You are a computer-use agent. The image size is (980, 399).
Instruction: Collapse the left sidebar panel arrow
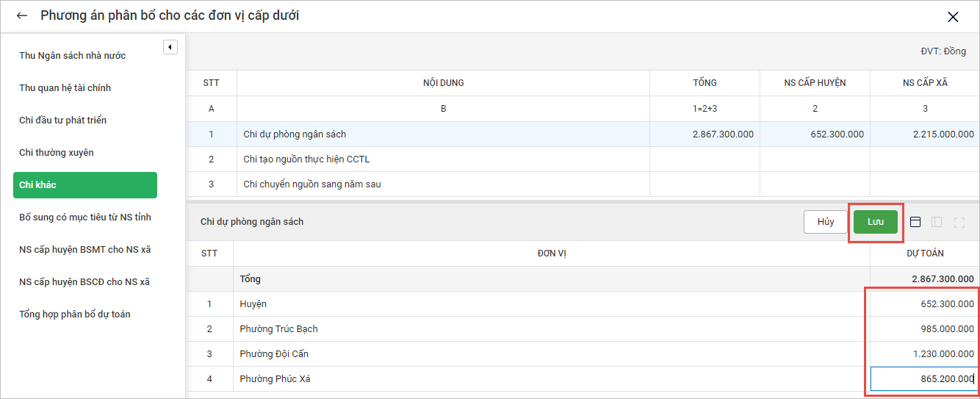click(x=170, y=47)
